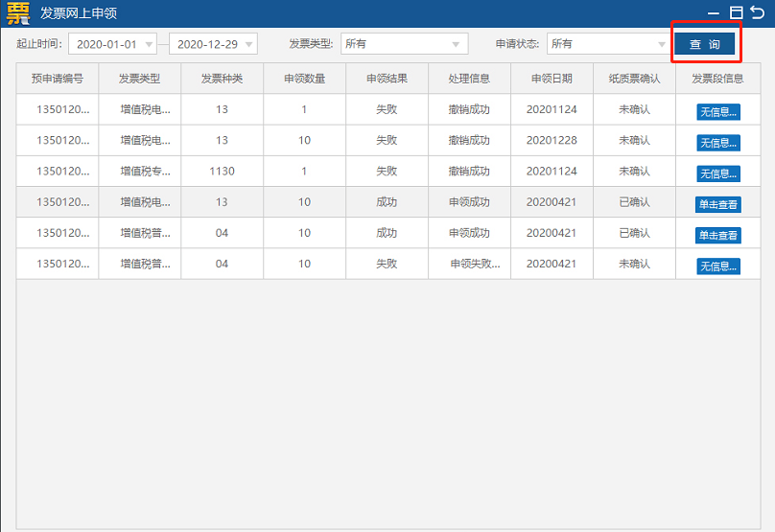Maximize the 发票网上申领 window
The image size is (775, 532).
tap(736, 12)
